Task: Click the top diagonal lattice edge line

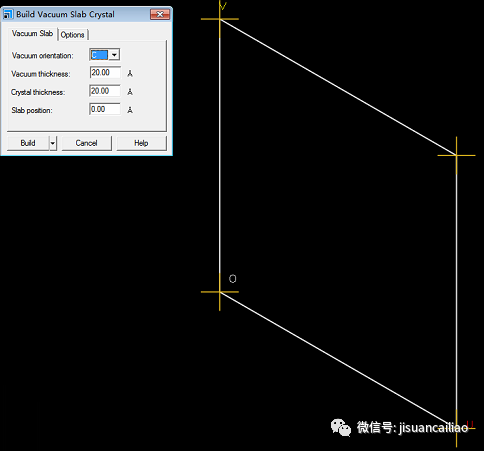Action: pos(338,87)
